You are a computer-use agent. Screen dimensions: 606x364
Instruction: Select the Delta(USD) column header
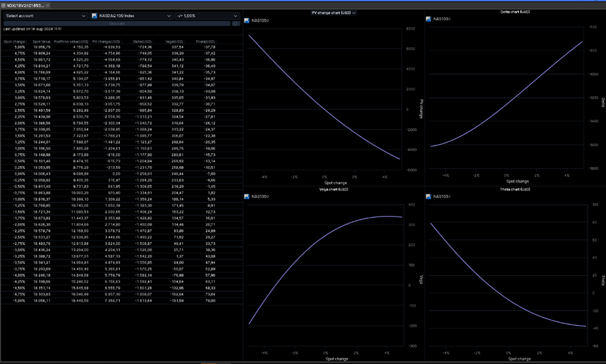pos(142,41)
